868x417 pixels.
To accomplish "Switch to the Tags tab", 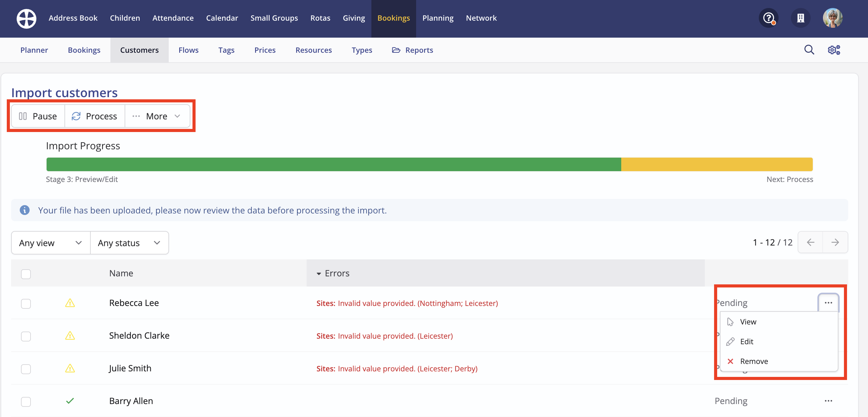I will (226, 50).
